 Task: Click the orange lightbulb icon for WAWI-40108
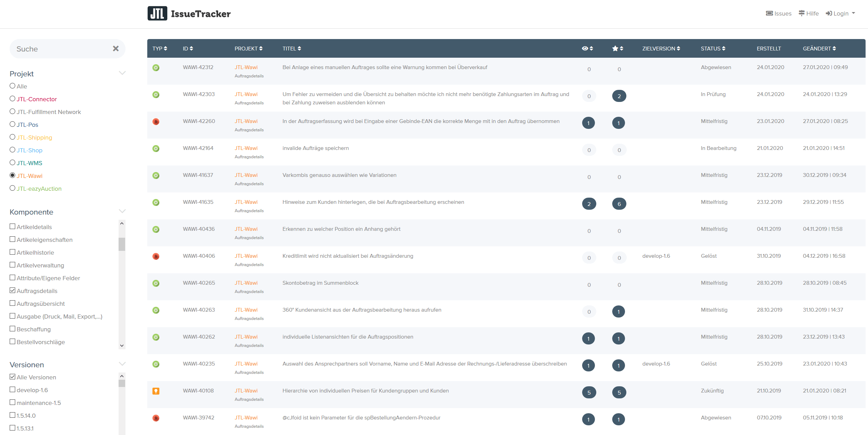pos(156,391)
